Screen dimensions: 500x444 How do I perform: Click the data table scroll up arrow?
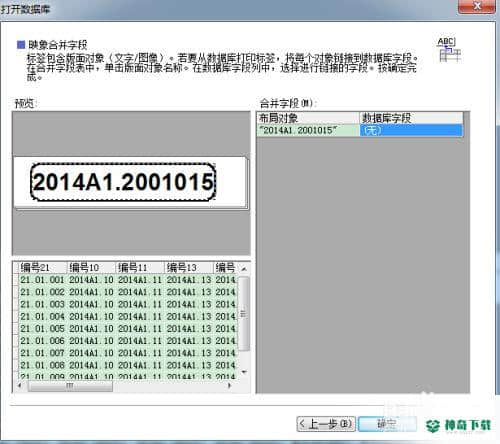coord(244,269)
